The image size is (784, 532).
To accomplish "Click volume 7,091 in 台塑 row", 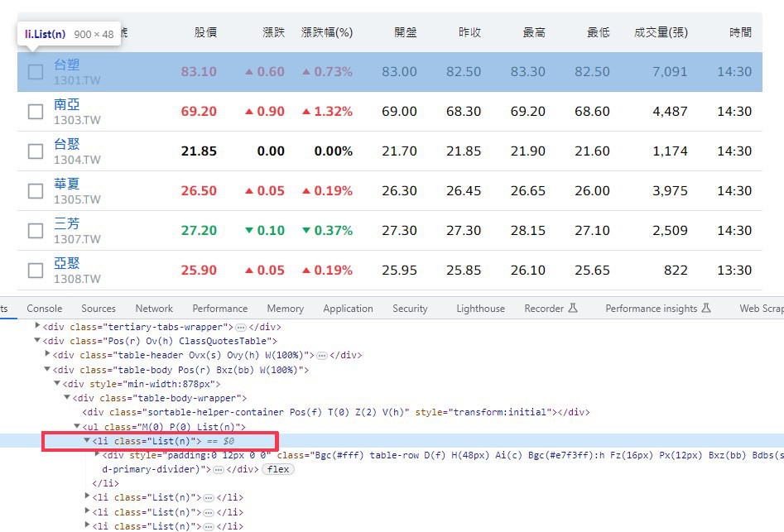I will [x=670, y=72].
